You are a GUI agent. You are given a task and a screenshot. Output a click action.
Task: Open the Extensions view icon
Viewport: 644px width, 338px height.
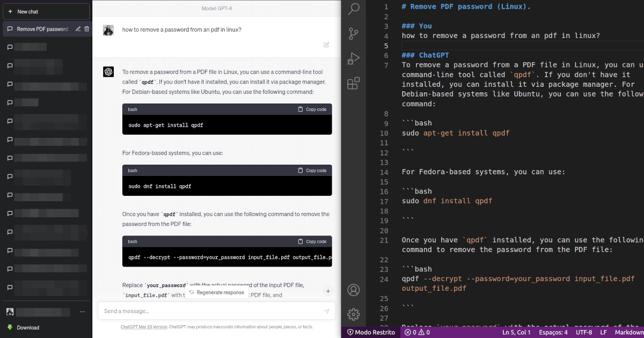[354, 83]
